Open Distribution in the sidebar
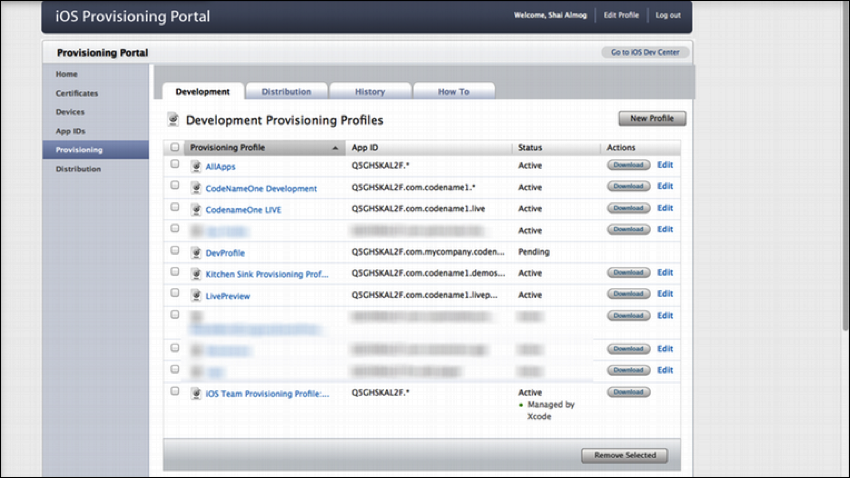The image size is (850, 479). [78, 169]
